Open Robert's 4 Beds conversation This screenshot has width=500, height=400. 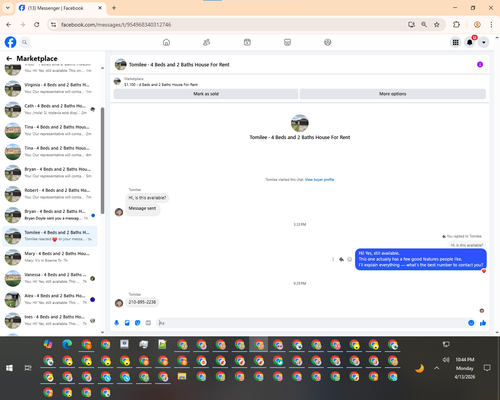pyautogui.click(x=50, y=194)
